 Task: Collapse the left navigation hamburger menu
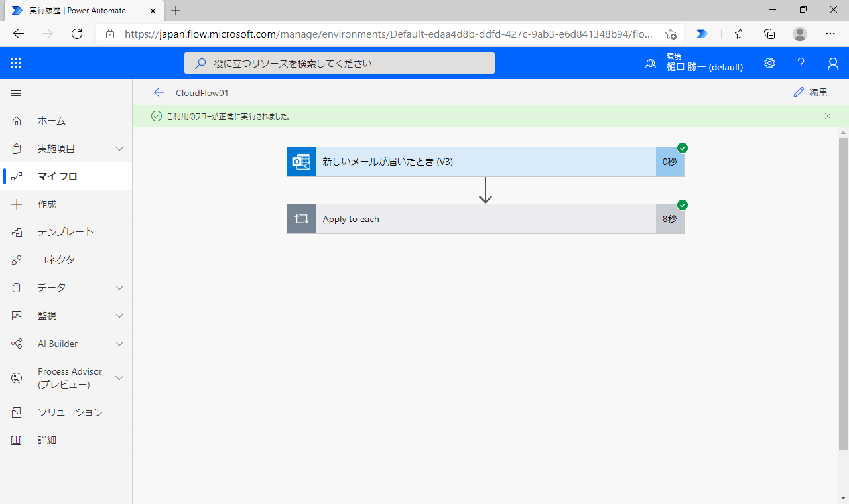point(16,93)
